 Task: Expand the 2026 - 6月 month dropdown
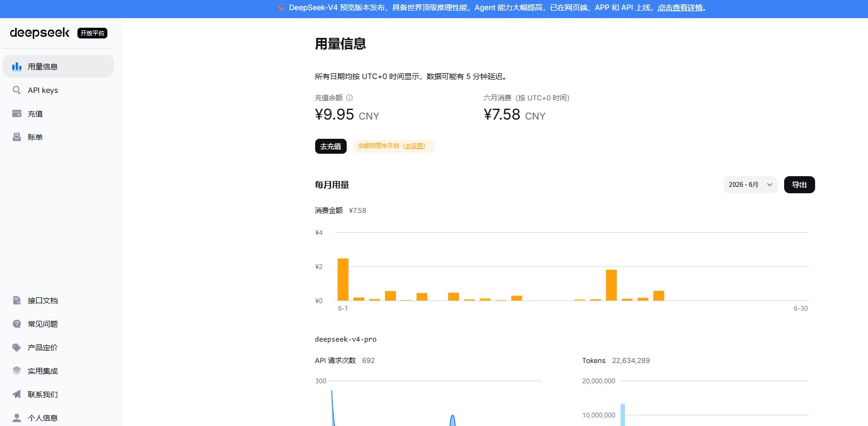click(750, 185)
